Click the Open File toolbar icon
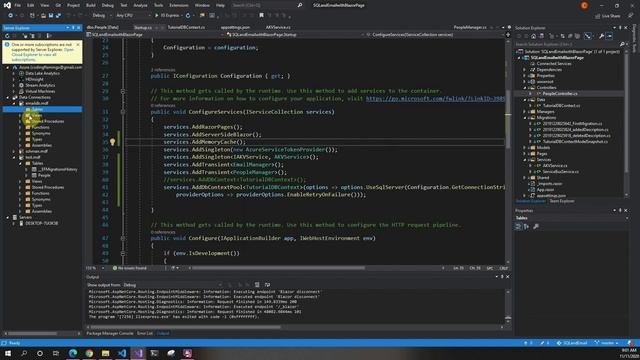 point(43,16)
